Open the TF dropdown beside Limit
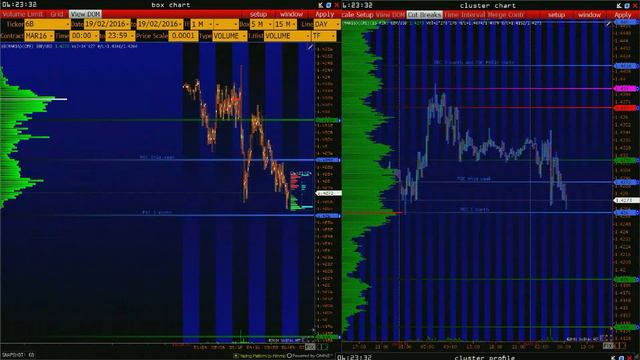640x360 pixels. coord(324,36)
